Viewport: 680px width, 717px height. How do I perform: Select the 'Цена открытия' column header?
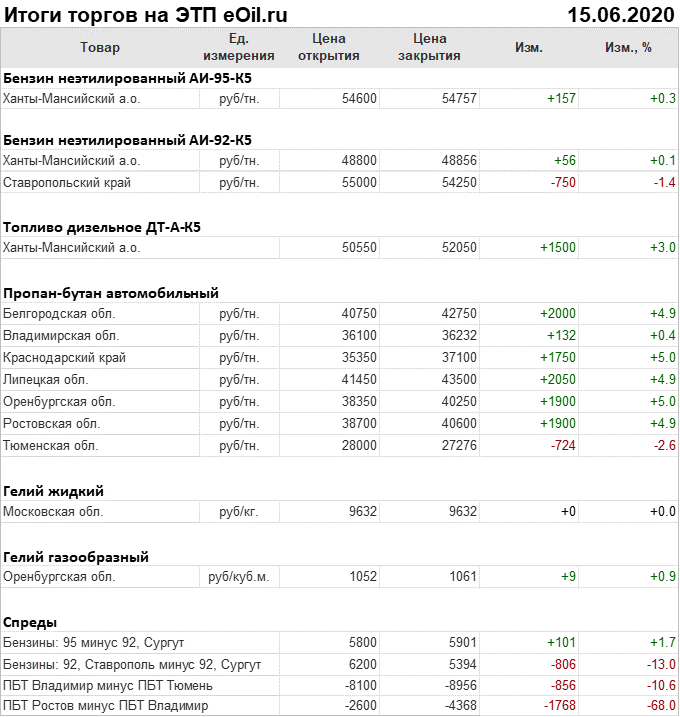pos(328,47)
